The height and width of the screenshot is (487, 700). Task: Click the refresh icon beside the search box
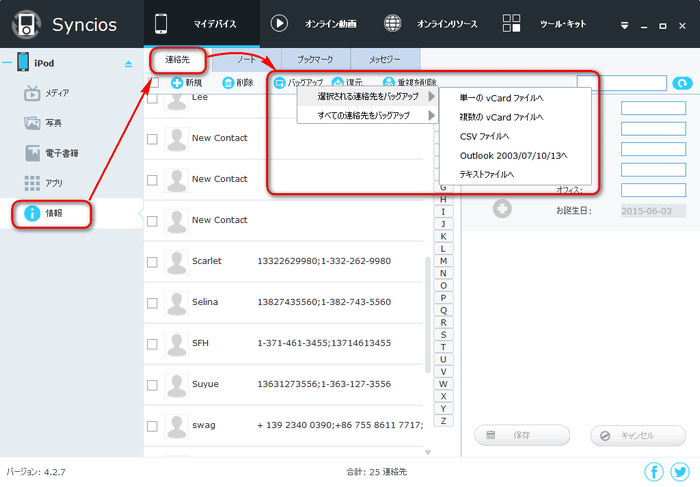(682, 83)
